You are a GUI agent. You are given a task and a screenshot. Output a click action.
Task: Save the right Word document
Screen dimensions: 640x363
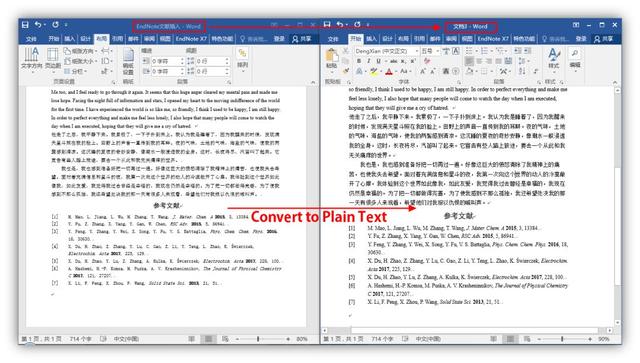(327, 24)
